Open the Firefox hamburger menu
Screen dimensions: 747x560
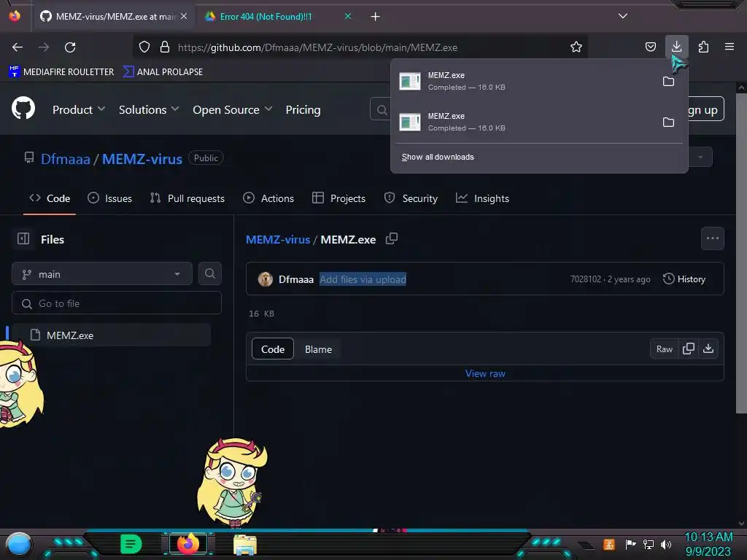[729, 47]
